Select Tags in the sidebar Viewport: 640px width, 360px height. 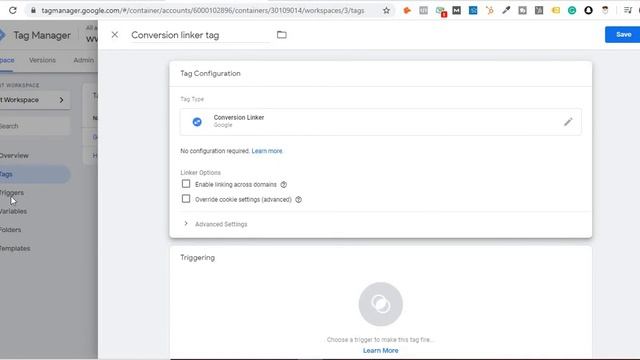click(34, 174)
